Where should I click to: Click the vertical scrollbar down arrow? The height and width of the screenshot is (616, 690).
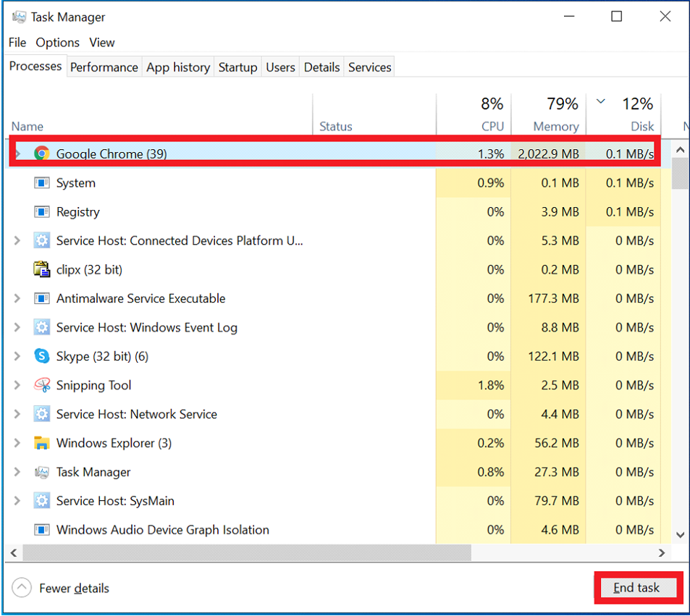click(x=681, y=535)
